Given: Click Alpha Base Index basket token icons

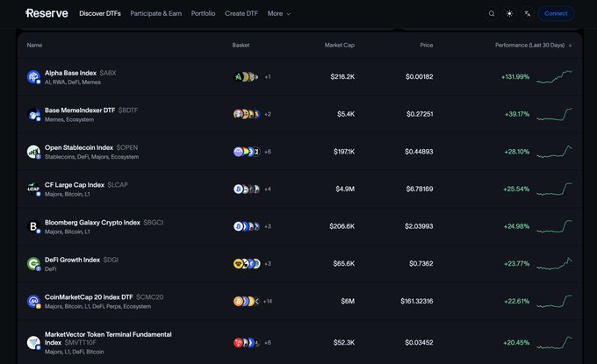Looking at the screenshot, I should 246,77.
